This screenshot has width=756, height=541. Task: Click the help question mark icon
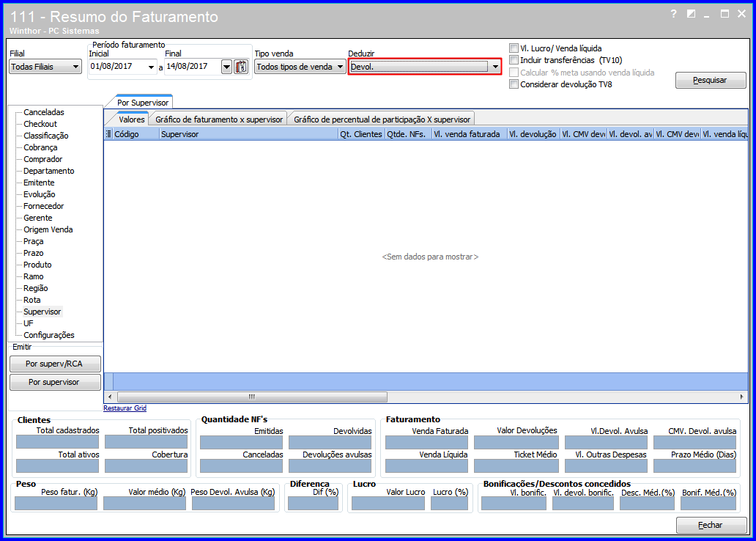(673, 14)
